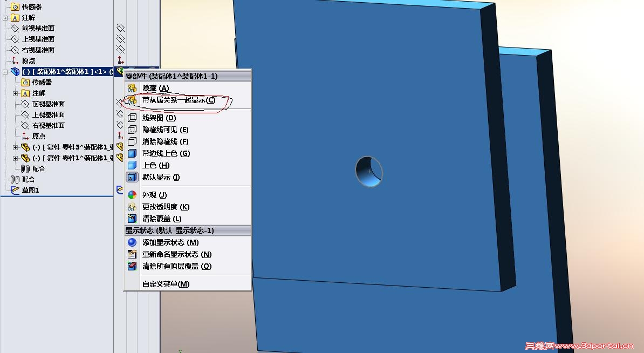Expand the 注解 folder inside the sub-assembly
Screen dimensions: 644x353
(x=15, y=93)
